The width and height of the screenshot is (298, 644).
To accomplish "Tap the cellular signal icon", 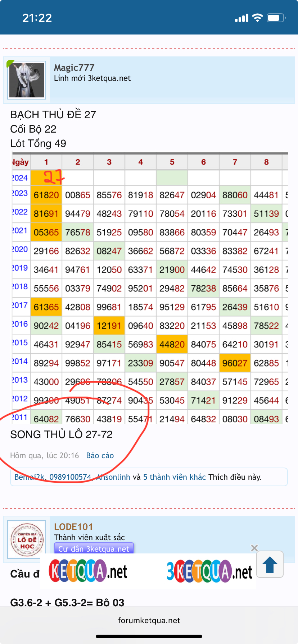I will [x=241, y=18].
